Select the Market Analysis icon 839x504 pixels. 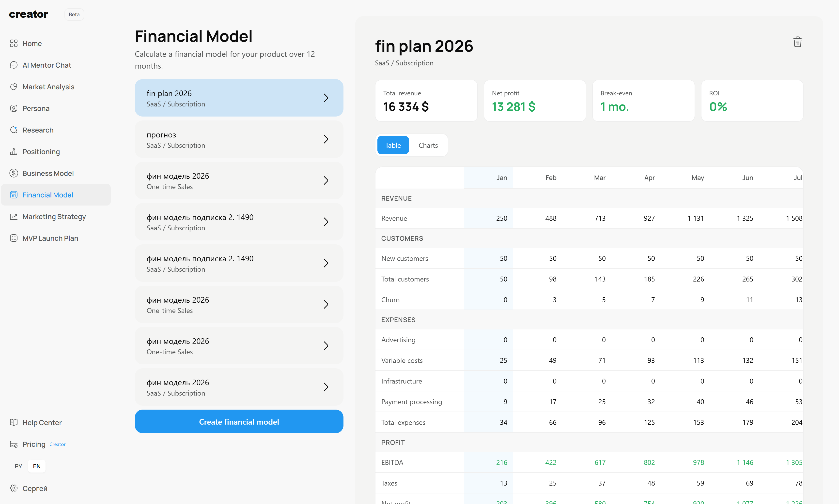coord(14,87)
